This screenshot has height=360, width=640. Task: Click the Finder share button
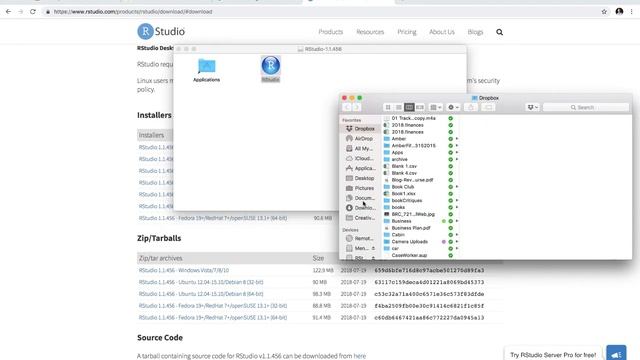pyautogui.click(x=471, y=107)
